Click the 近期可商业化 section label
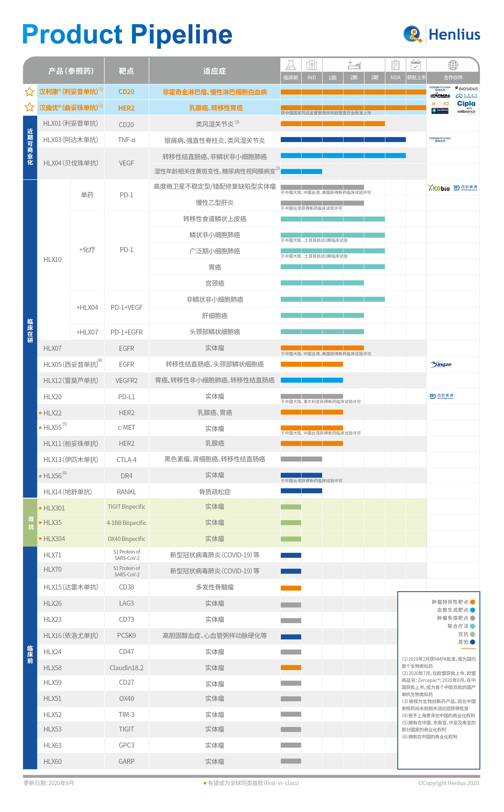504x812 pixels. [30, 147]
